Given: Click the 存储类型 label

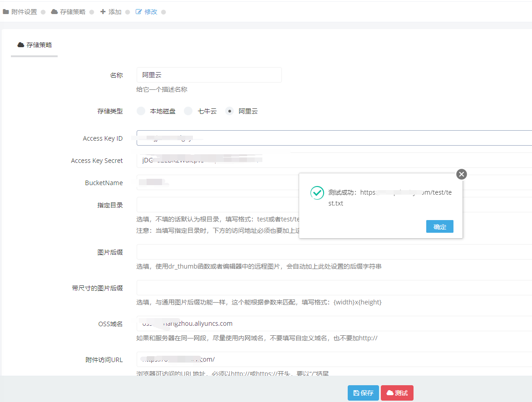Looking at the screenshot, I should coord(110,111).
